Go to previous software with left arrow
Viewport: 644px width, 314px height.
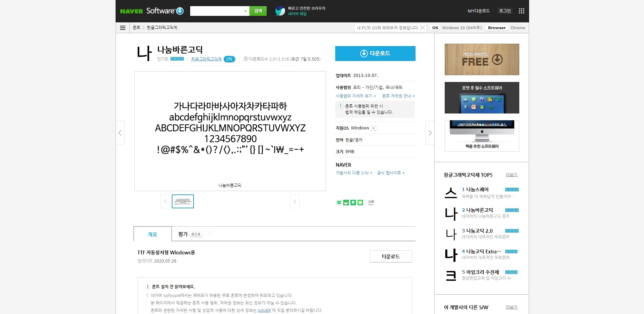pos(120,133)
